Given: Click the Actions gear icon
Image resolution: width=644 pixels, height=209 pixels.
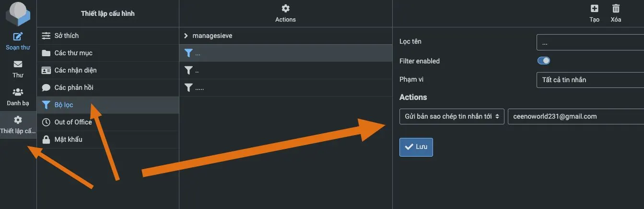Looking at the screenshot, I should 285,8.
